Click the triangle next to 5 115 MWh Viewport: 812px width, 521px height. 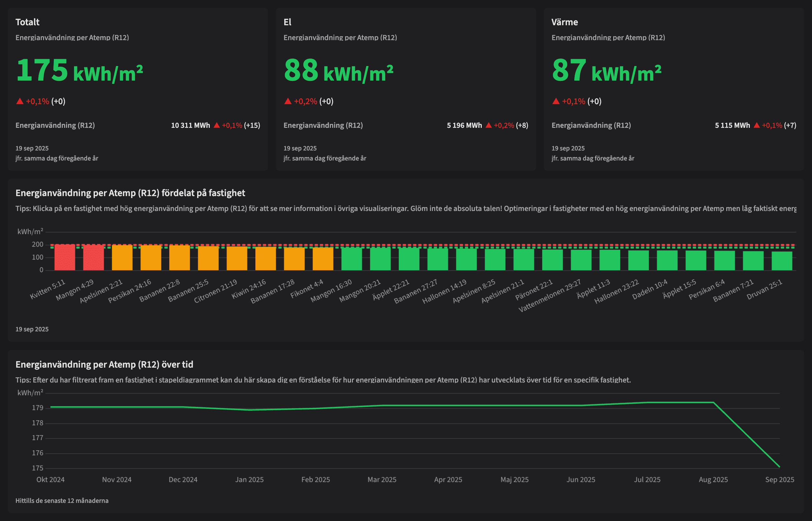click(757, 126)
